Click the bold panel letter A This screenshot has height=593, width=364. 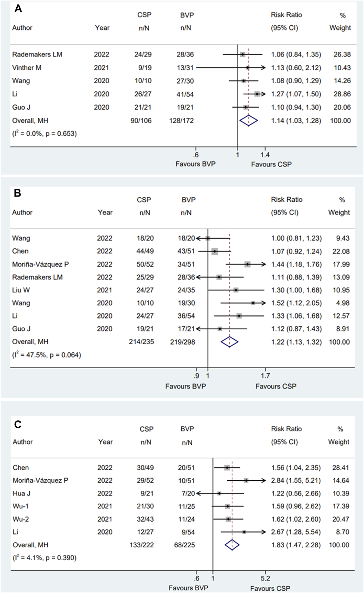[x=18, y=9]
